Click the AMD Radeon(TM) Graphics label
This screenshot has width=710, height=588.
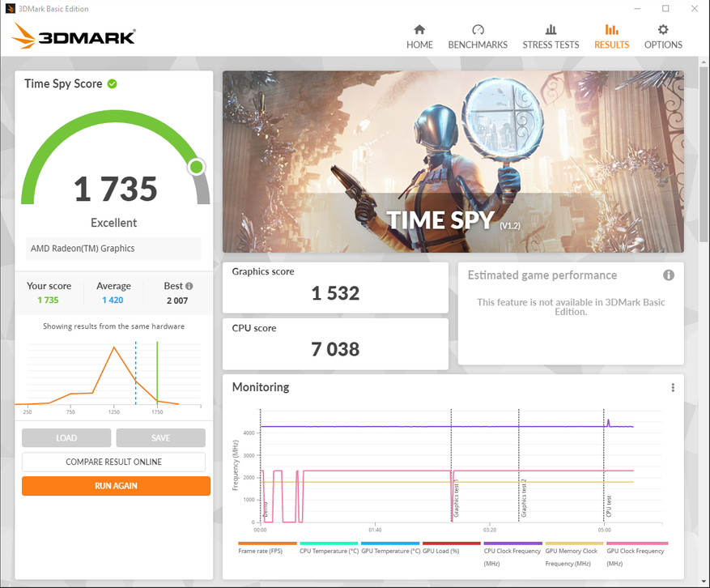click(x=83, y=249)
